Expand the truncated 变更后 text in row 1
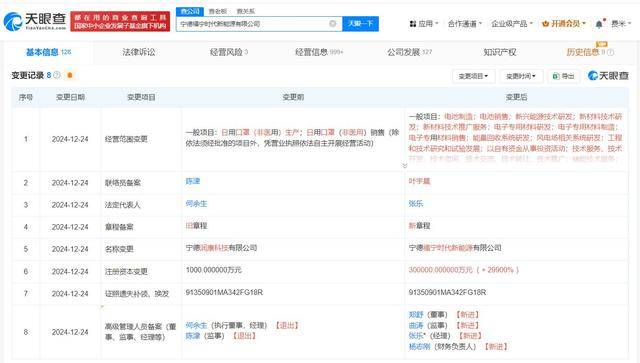Viewport: 640px width, 363px height. click(x=404, y=166)
